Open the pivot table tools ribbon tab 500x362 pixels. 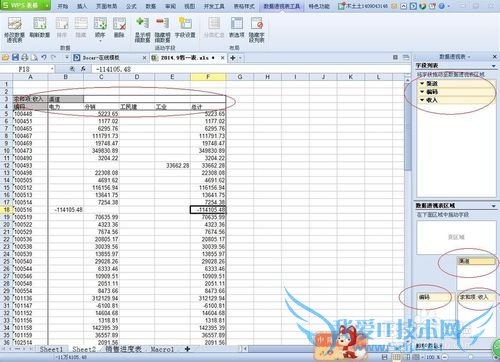point(282,6)
